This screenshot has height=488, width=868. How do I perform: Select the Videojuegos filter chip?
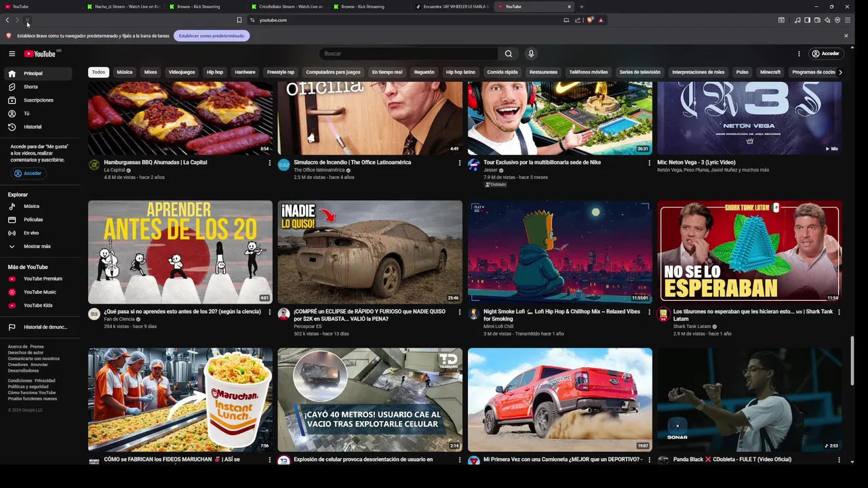coord(182,72)
